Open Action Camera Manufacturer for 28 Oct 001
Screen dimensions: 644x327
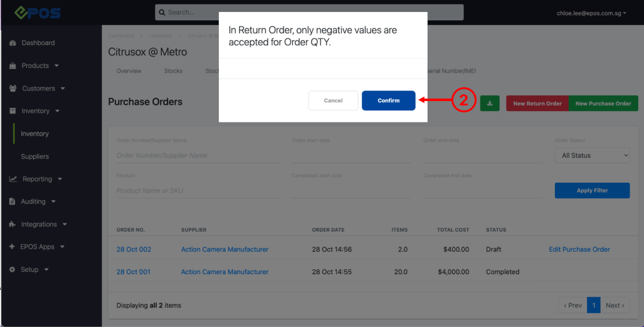pyautogui.click(x=224, y=272)
